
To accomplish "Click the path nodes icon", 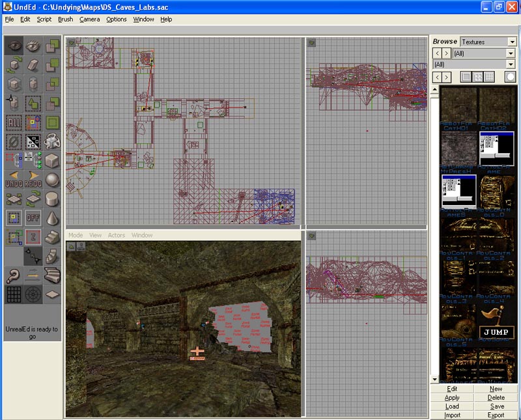I will coord(33,257).
